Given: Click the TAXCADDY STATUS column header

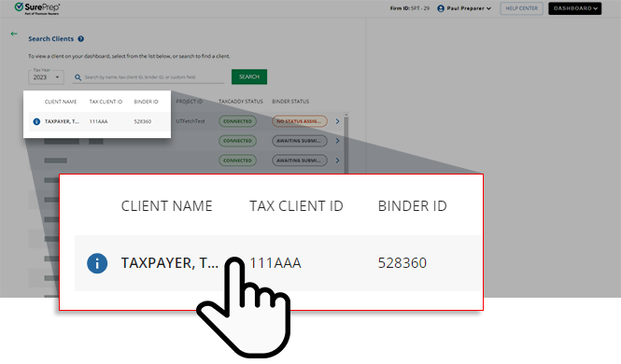Looking at the screenshot, I should [x=241, y=102].
